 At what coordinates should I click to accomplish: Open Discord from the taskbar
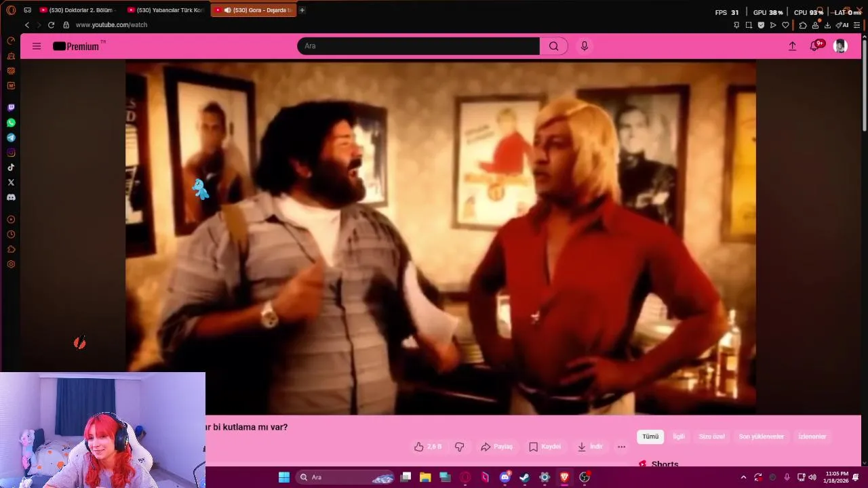tap(505, 477)
